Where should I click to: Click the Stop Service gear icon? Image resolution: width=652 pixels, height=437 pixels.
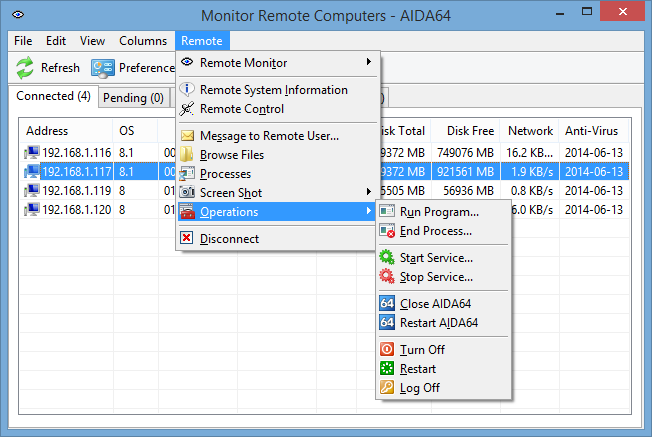coord(388,277)
